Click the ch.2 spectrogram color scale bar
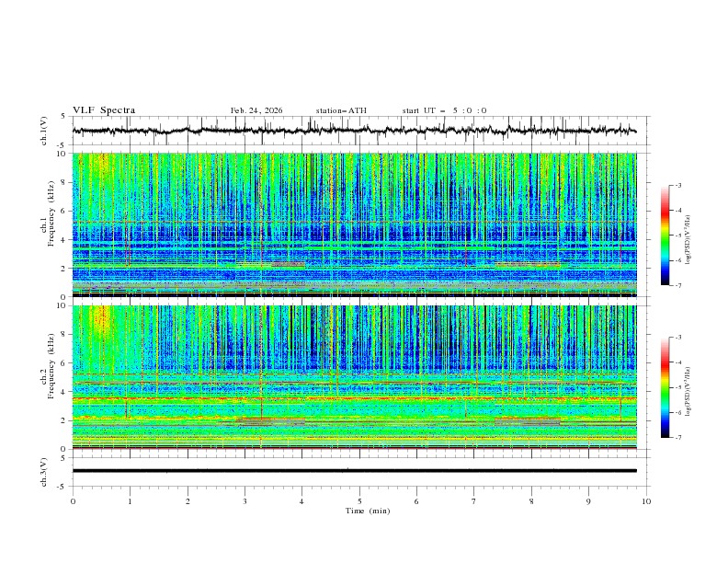 (x=665, y=387)
